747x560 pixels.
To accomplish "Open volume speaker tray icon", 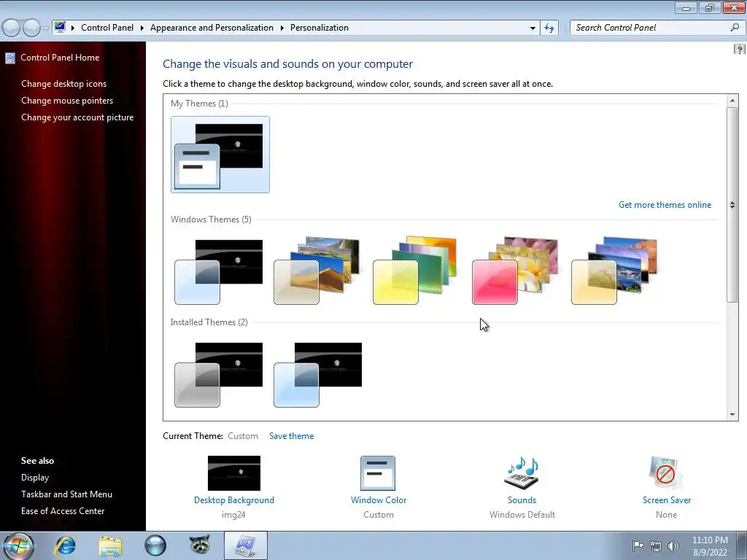I will pos(673,546).
